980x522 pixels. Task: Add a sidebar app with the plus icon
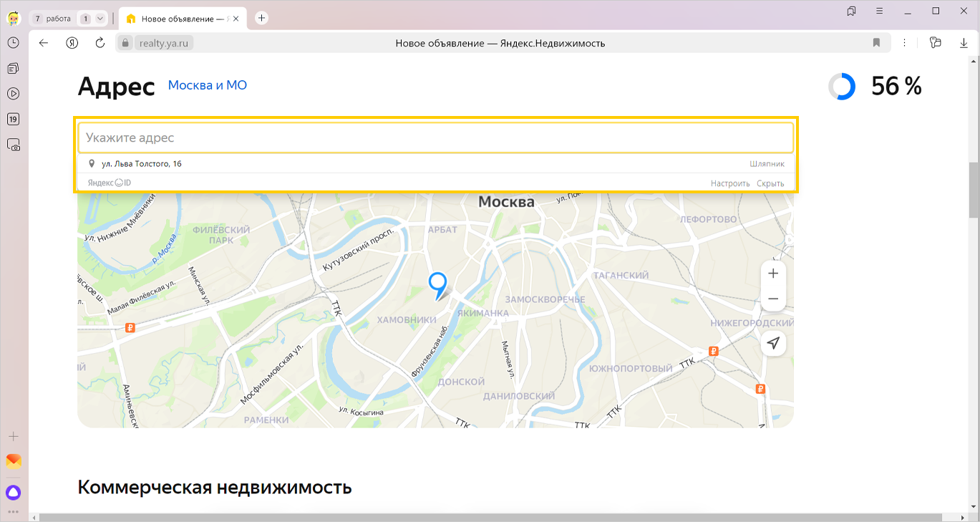coord(14,436)
